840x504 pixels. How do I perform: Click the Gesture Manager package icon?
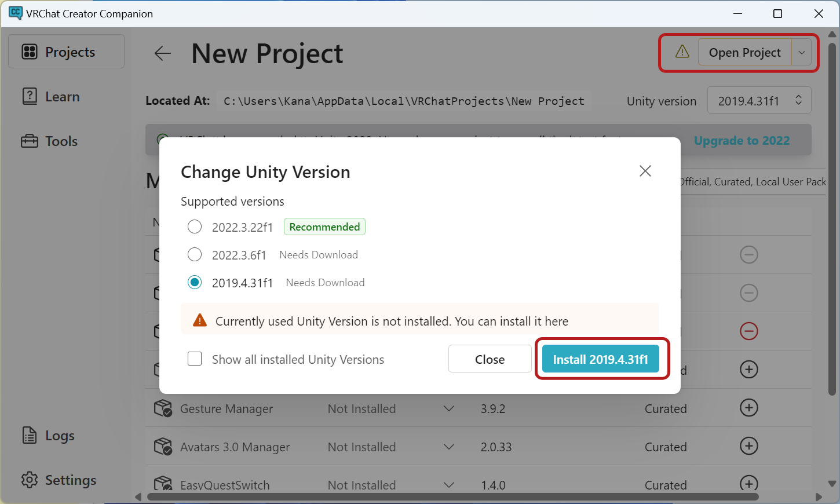coord(163,408)
